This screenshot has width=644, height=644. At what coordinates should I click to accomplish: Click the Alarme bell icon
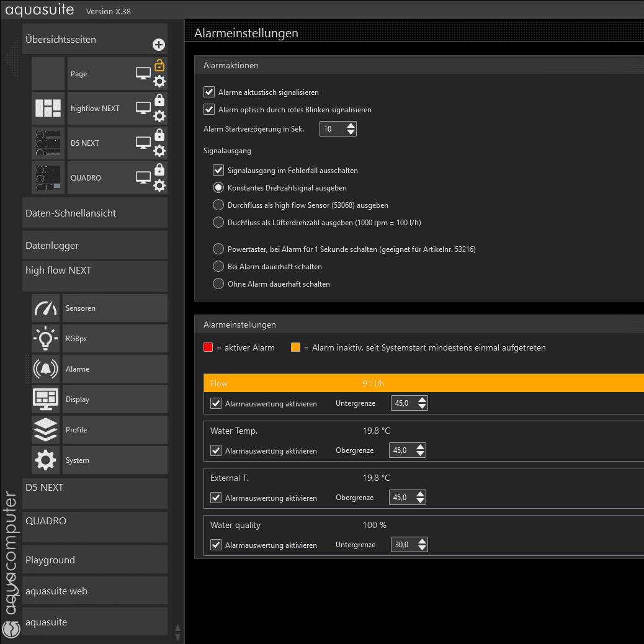pos(45,369)
